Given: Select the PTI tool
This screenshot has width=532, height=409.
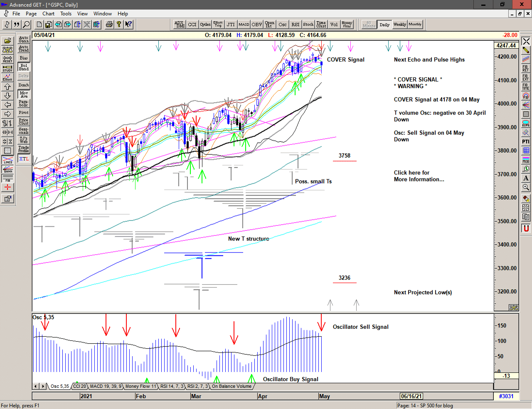Looking at the screenshot, I should click(x=526, y=141).
